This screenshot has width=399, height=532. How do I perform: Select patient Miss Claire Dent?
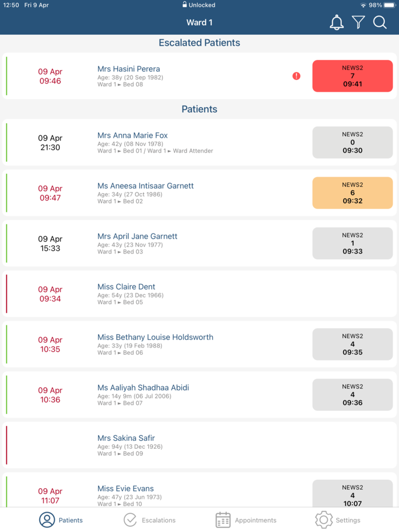click(x=127, y=287)
